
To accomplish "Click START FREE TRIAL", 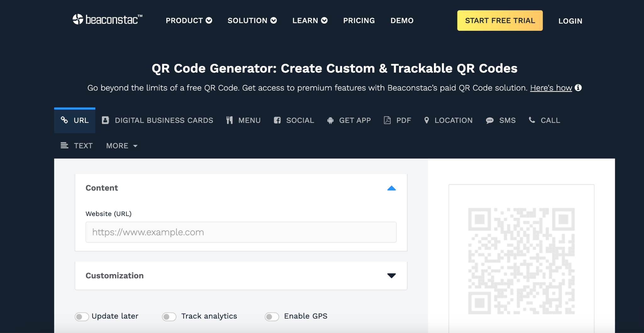I will click(499, 20).
